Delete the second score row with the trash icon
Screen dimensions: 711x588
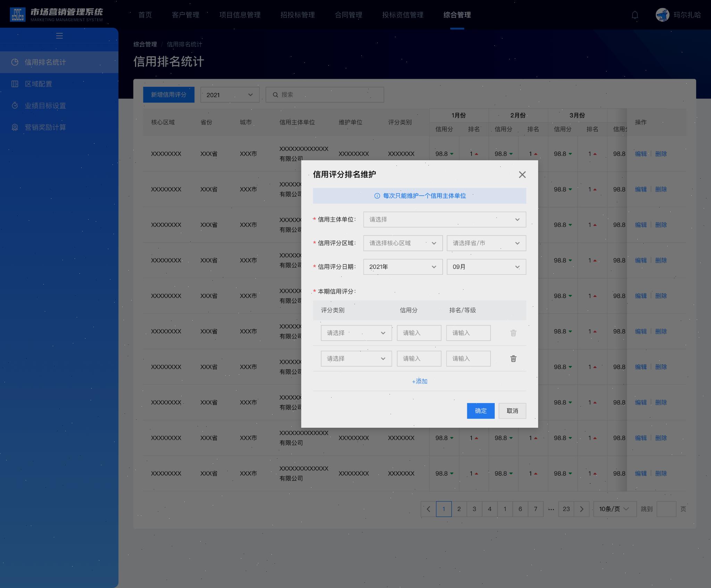(x=513, y=359)
